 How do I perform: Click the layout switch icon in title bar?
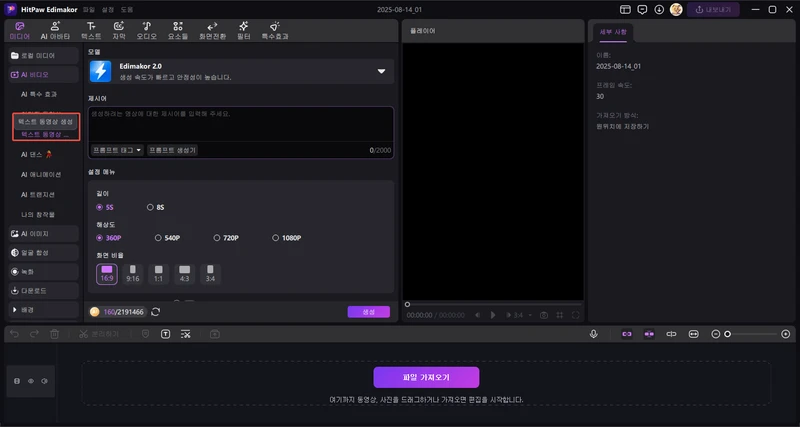625,10
